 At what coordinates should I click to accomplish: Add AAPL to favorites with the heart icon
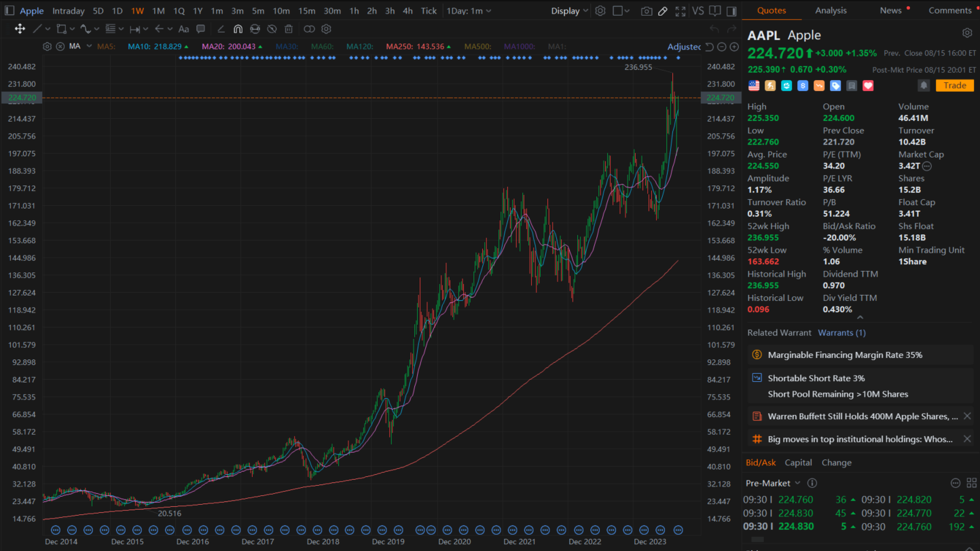868,86
